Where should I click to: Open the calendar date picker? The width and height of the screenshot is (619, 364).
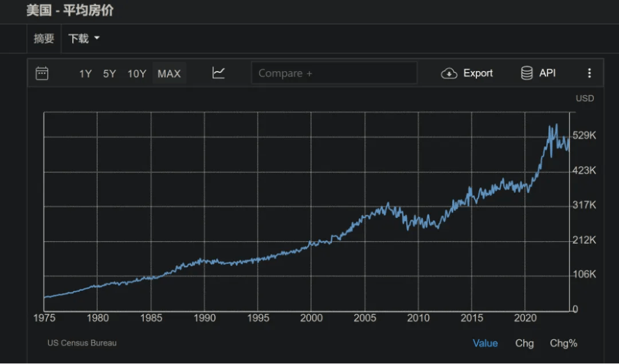[x=42, y=73]
